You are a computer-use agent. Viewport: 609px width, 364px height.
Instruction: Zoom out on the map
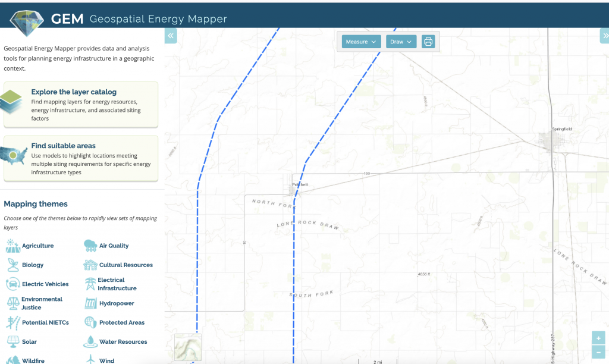(x=598, y=352)
